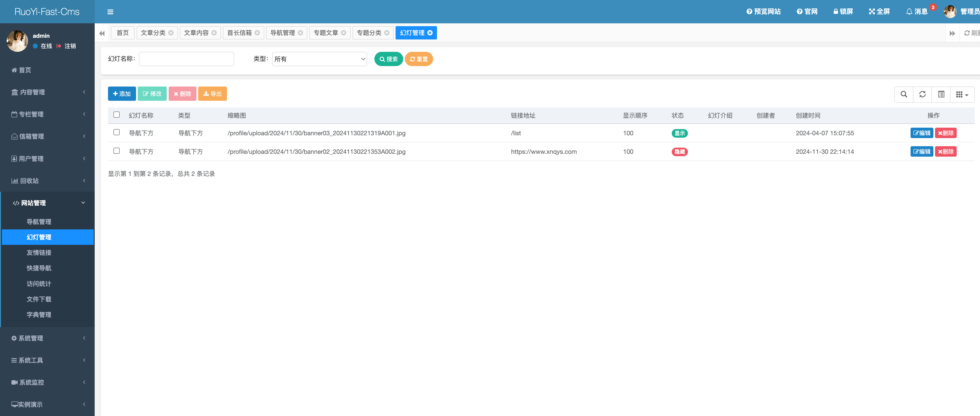Click the green 搜索 search button
The image size is (980, 416).
coord(388,59)
